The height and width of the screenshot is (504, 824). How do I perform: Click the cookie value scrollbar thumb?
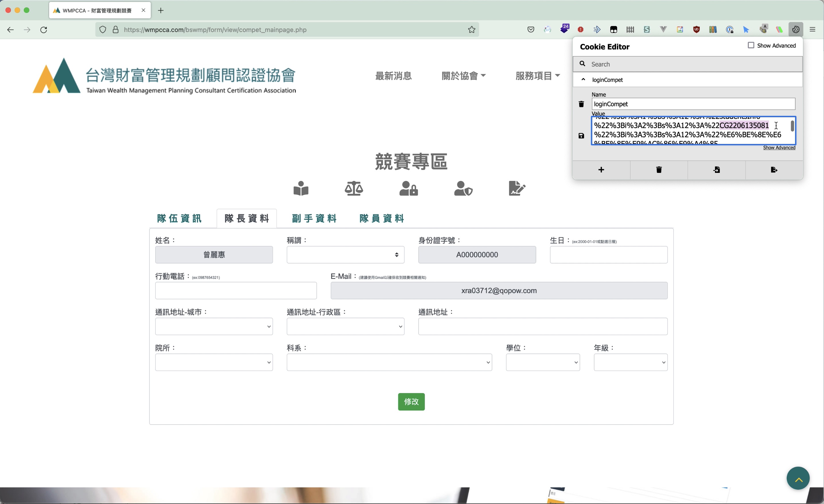(x=792, y=126)
